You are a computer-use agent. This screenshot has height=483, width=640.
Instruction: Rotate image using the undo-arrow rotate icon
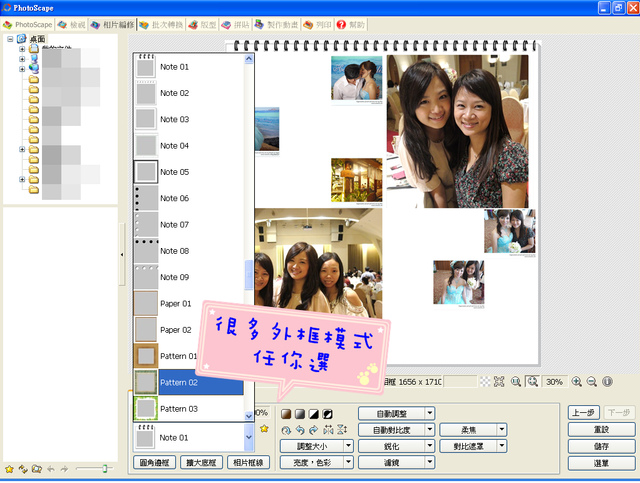(300, 430)
